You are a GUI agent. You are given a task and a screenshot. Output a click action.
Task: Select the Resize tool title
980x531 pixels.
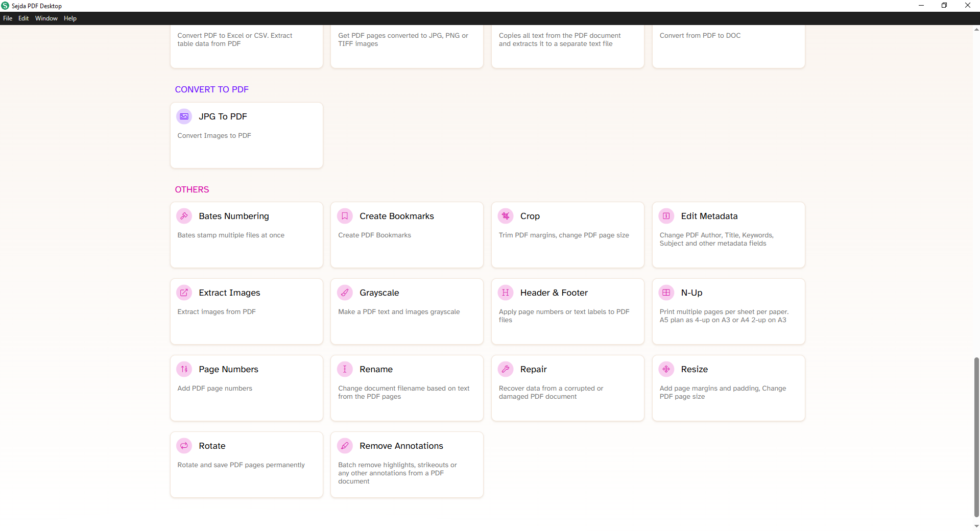(694, 369)
